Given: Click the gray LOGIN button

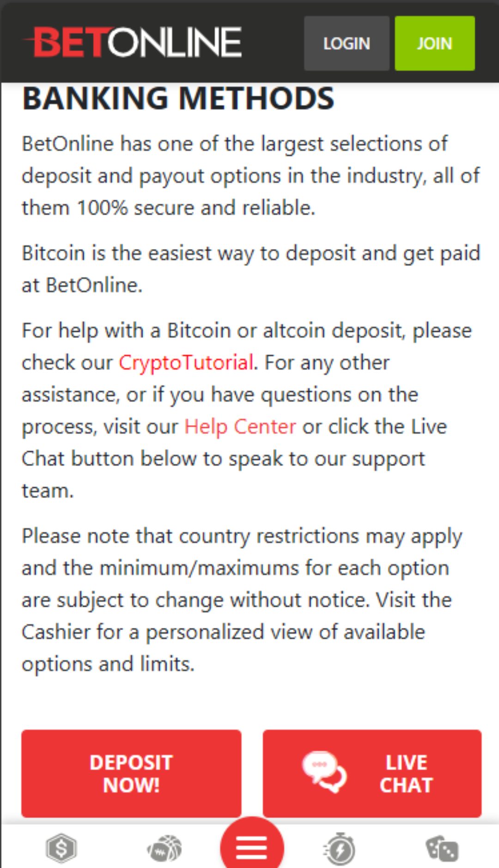Looking at the screenshot, I should tap(347, 43).
